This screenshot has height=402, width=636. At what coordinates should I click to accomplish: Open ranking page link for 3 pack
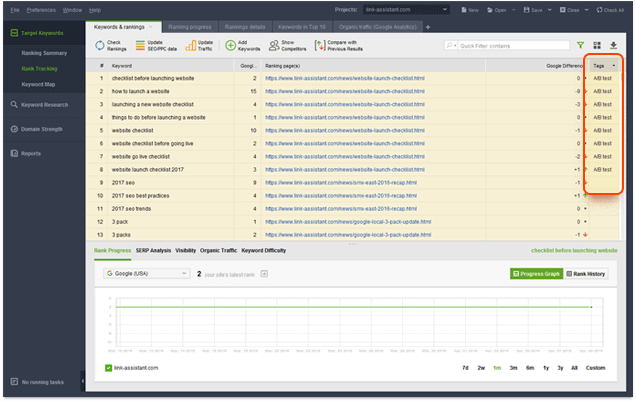click(x=348, y=222)
